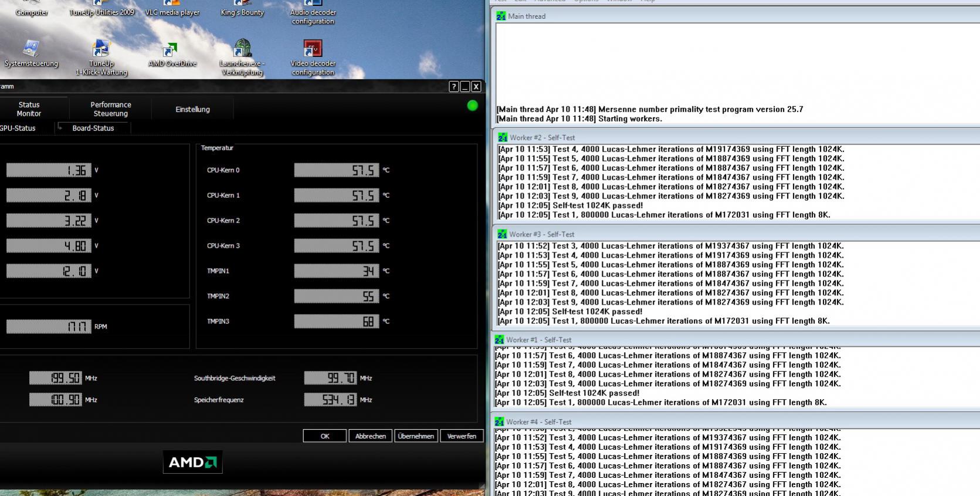Click the help question mark button
This screenshot has width=980, height=496.
point(453,87)
